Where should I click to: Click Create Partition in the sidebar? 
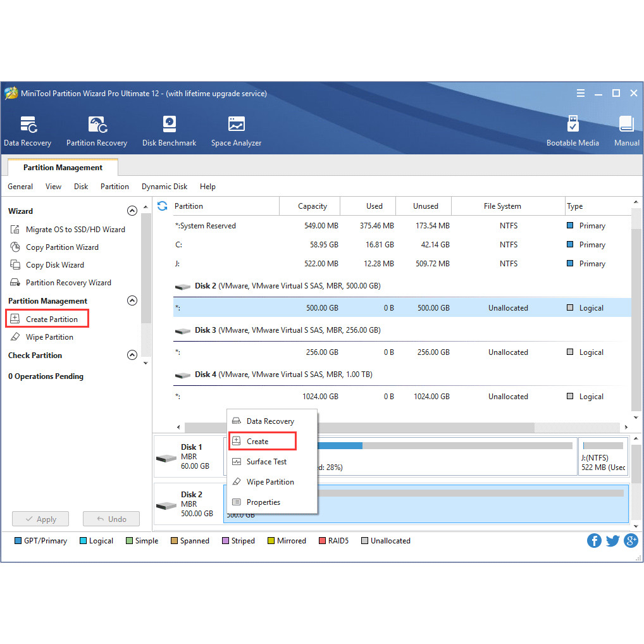point(51,319)
